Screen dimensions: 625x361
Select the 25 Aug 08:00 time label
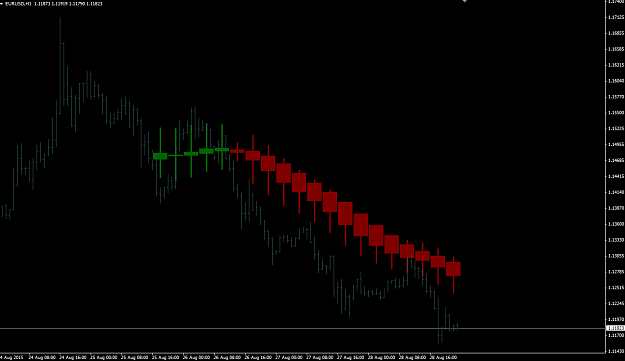[x=134, y=357]
